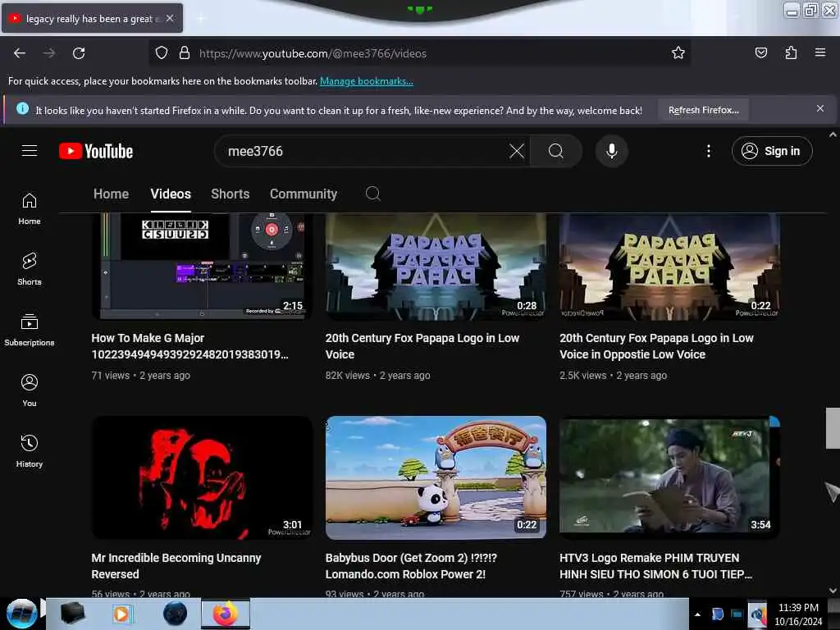Click the taskbar clock showing 11:39 PM
This screenshot has width=840, height=630.
798,614
